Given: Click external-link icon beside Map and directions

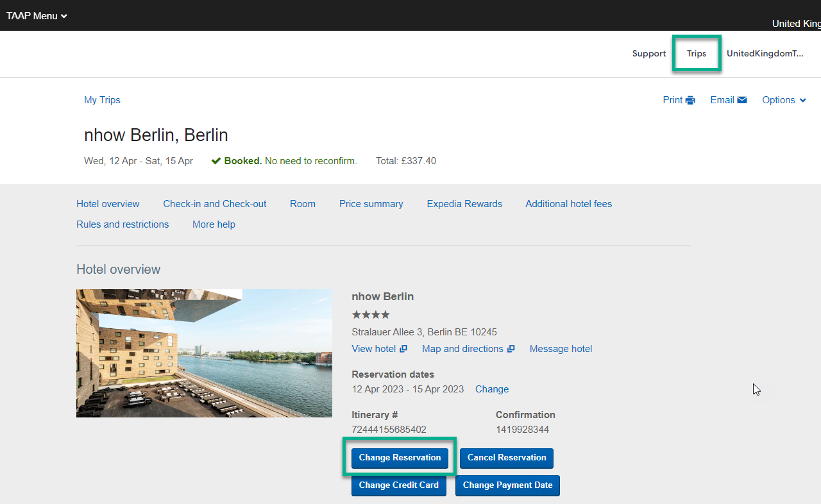Looking at the screenshot, I should click(x=511, y=349).
